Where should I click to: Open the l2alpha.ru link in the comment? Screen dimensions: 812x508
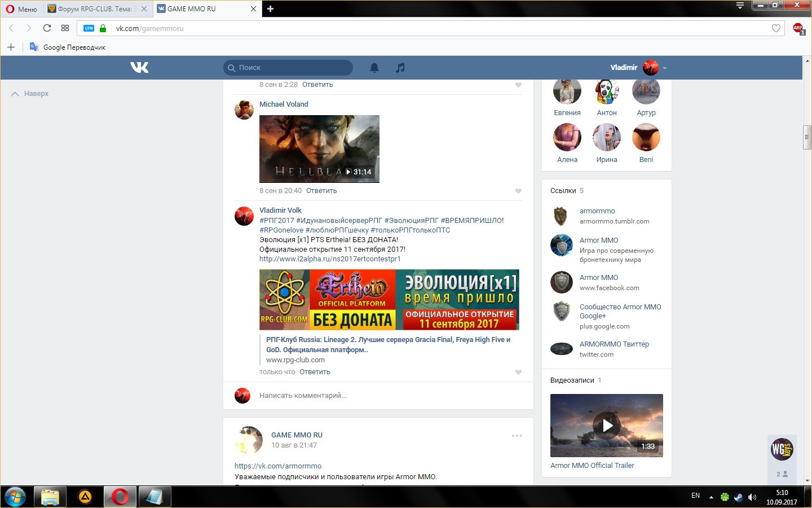pos(330,259)
